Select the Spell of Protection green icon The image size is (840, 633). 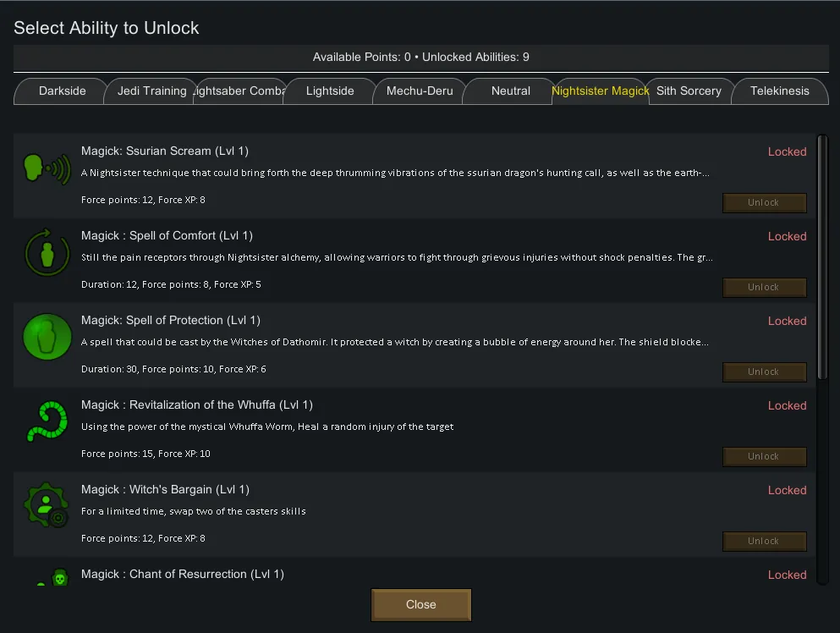[x=47, y=337]
